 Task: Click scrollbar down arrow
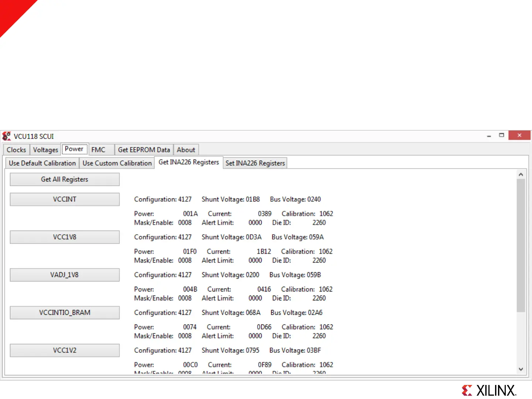click(521, 369)
